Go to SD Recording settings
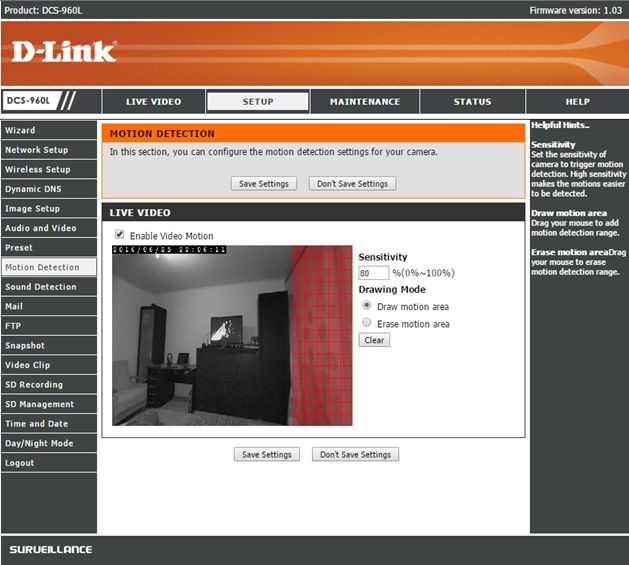 [49, 384]
